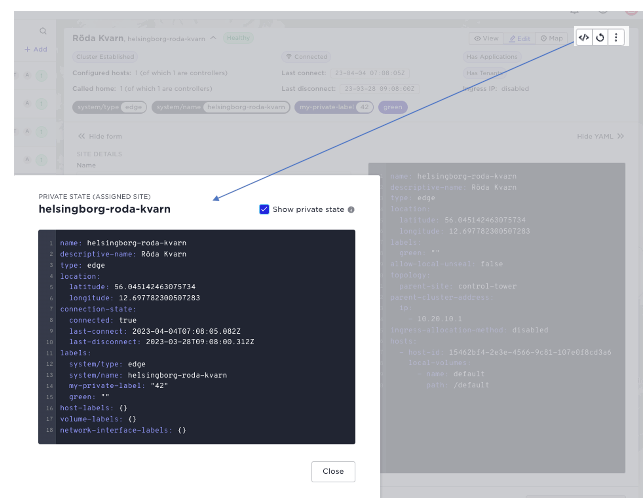643x500 pixels.
Task: Click the network-interface-labels line in code
Action: (123, 430)
